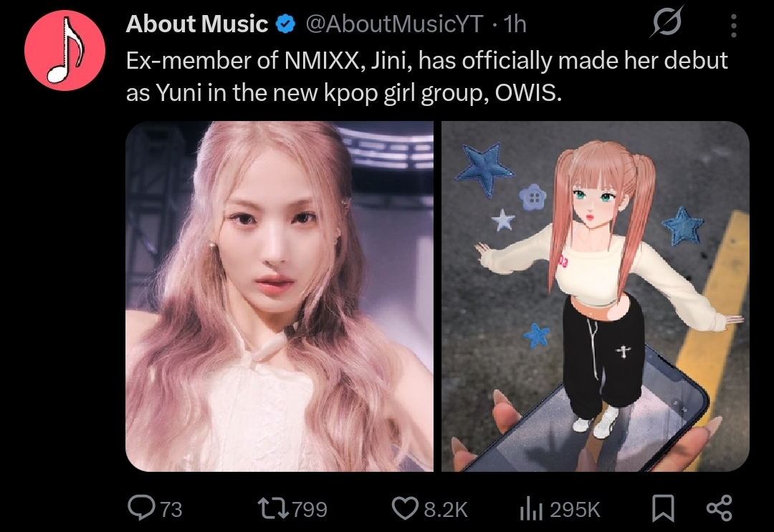
Task: Open the share icon
Action: [x=720, y=509]
